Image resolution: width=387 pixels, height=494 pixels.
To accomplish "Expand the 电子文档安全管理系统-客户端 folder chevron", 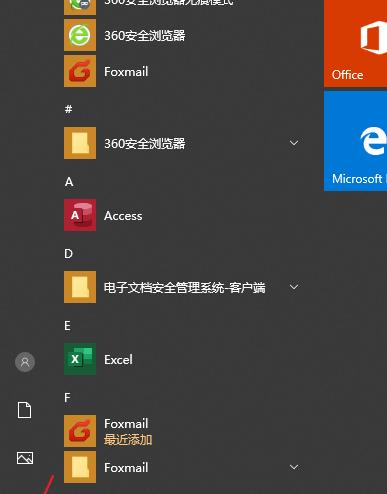I will tap(294, 287).
